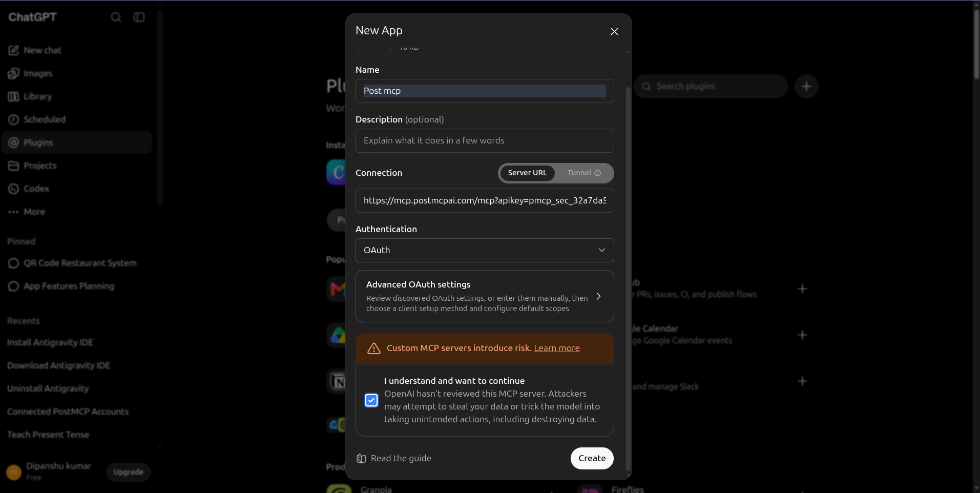
Task: Click the Name input field
Action: coord(485,91)
